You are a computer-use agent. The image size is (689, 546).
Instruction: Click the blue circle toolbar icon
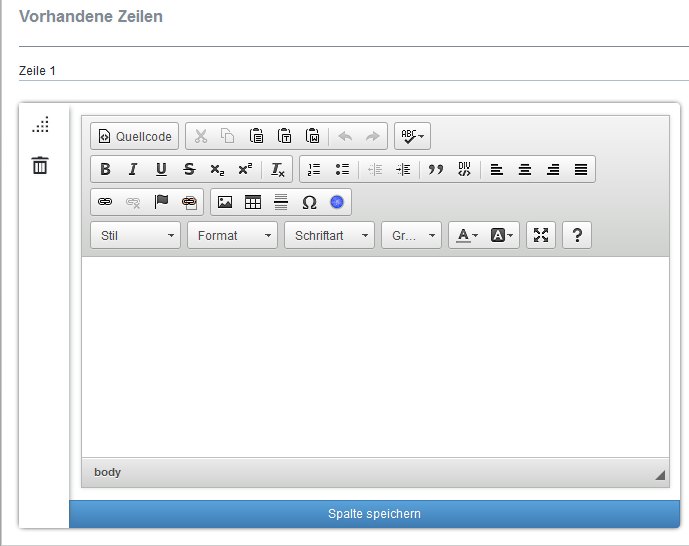(x=337, y=202)
